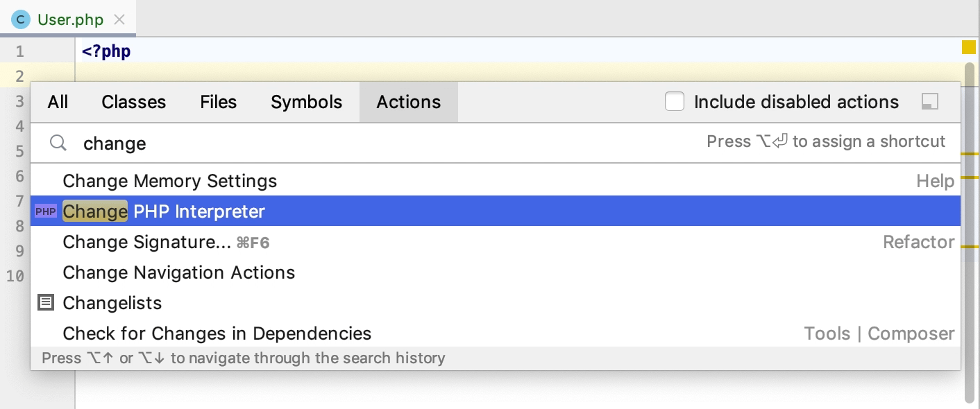Click the User.php class file icon
Image resolution: width=980 pixels, height=409 pixels.
(x=22, y=19)
